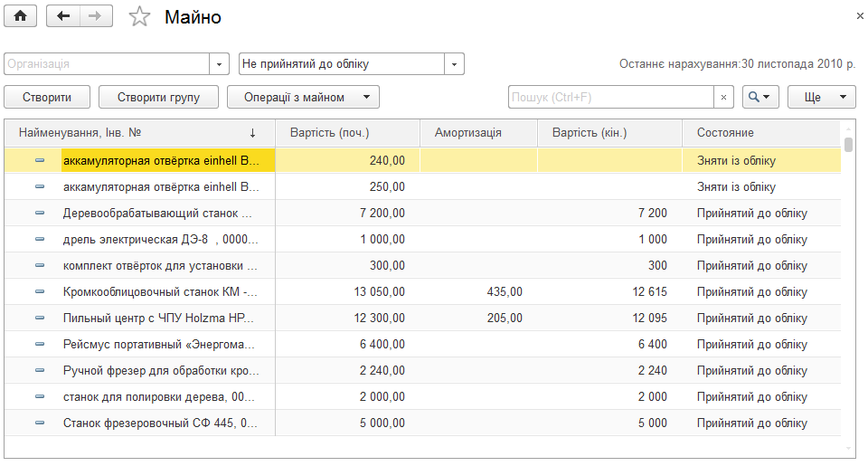Click row icon of Рейсмус портативный
The height and width of the screenshot is (466, 868).
40,344
